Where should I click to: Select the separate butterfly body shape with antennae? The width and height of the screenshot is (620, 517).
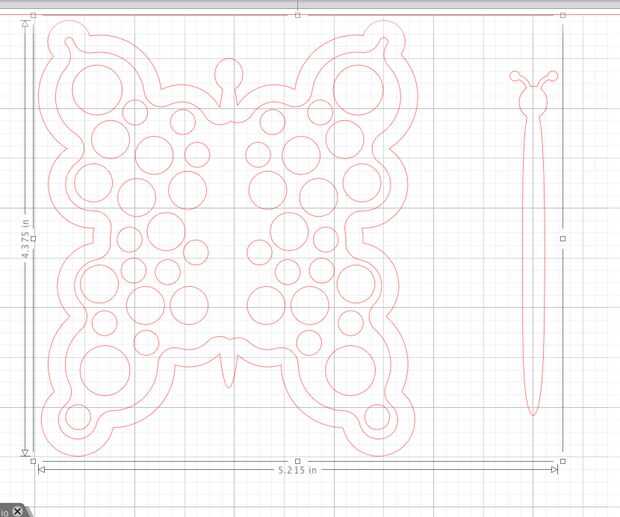tap(533, 243)
